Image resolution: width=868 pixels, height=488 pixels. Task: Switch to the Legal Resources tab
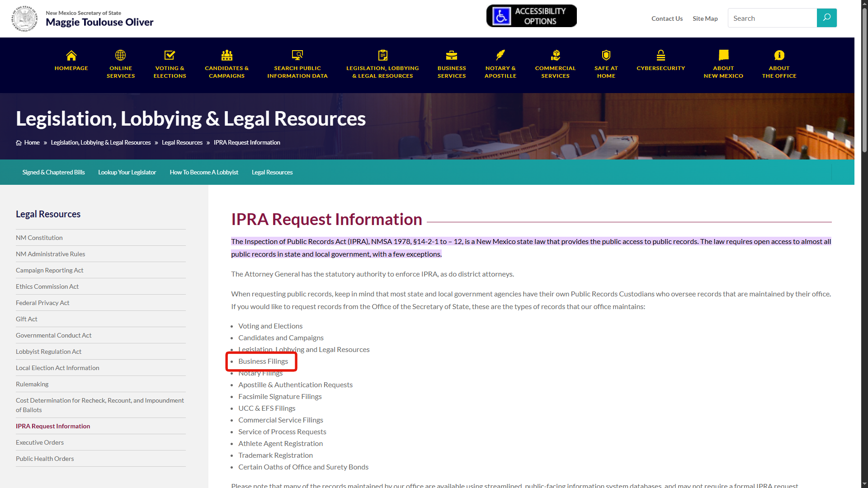click(272, 172)
